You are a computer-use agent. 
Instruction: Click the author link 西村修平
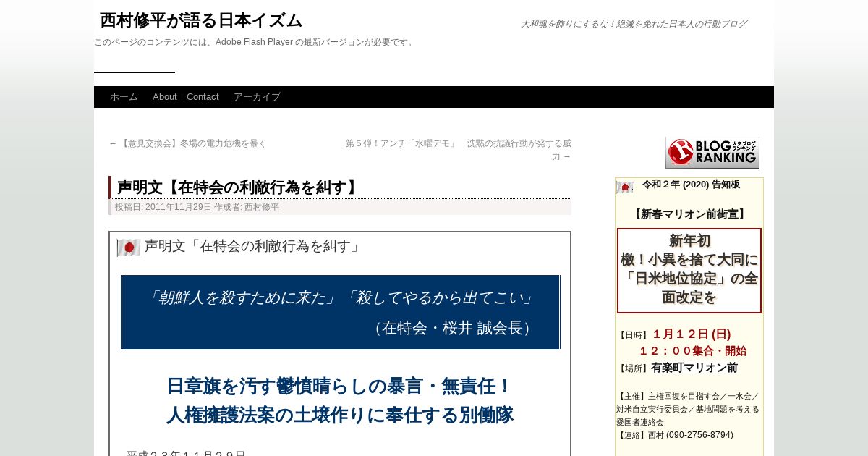(262, 207)
